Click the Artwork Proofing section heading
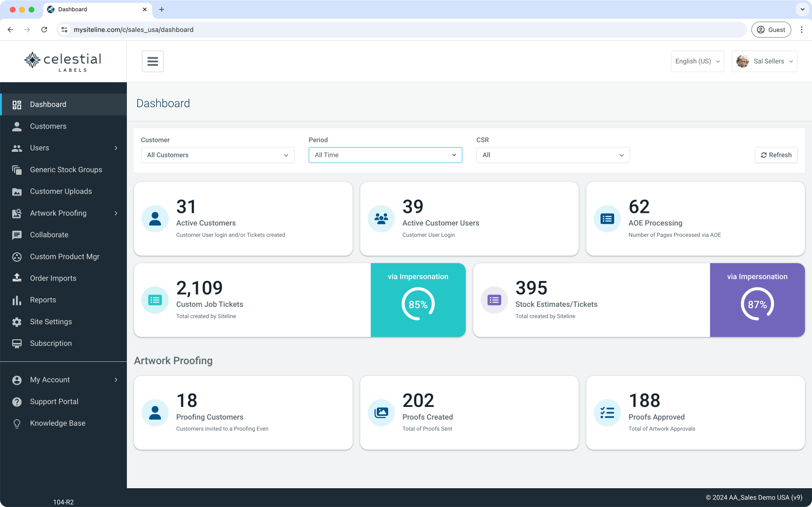 (x=173, y=360)
